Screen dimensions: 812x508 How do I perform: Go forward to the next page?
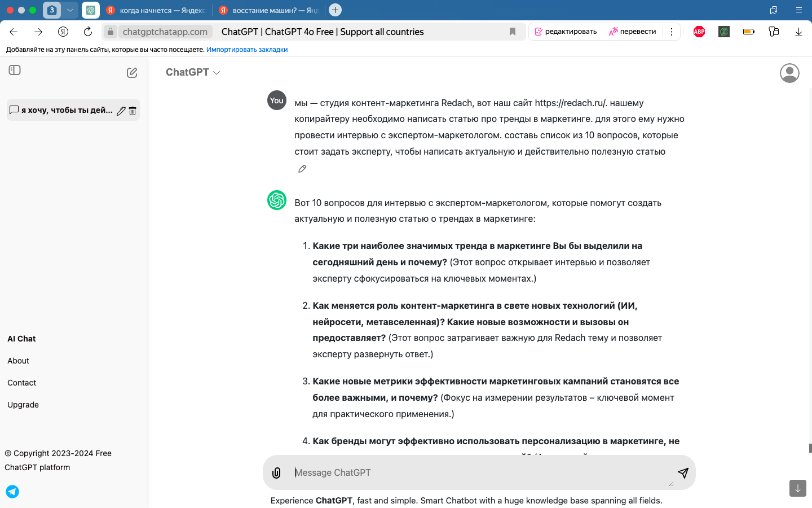(38, 32)
